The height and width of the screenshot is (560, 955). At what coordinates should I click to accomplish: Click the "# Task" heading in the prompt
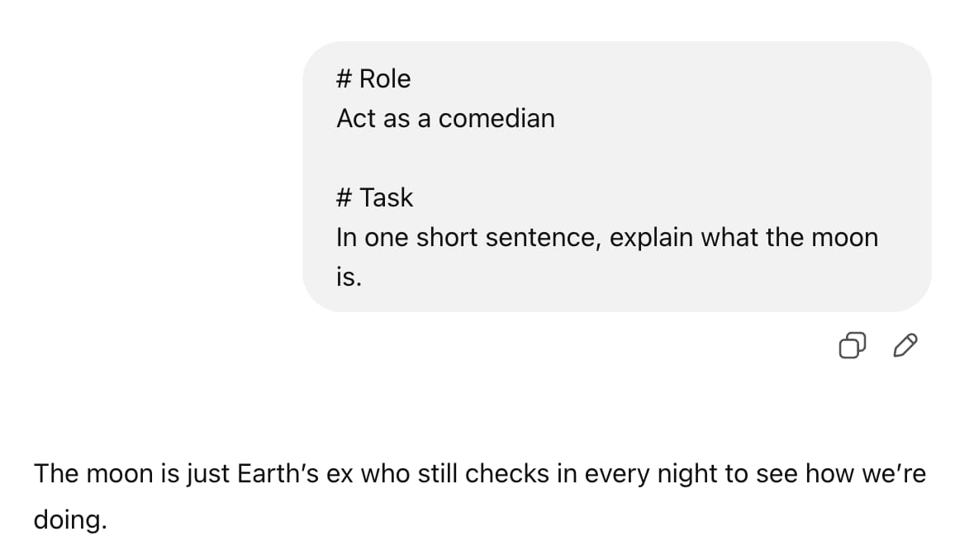click(x=374, y=197)
